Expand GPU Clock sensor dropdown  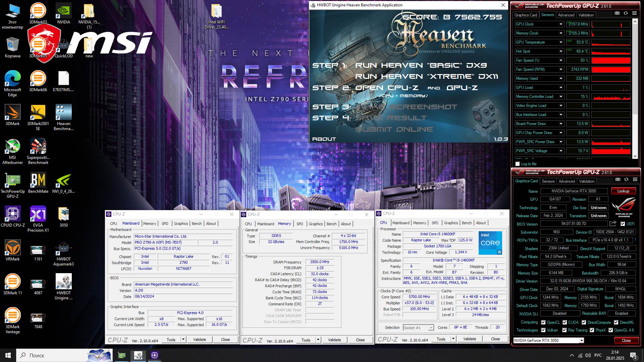(x=561, y=24)
